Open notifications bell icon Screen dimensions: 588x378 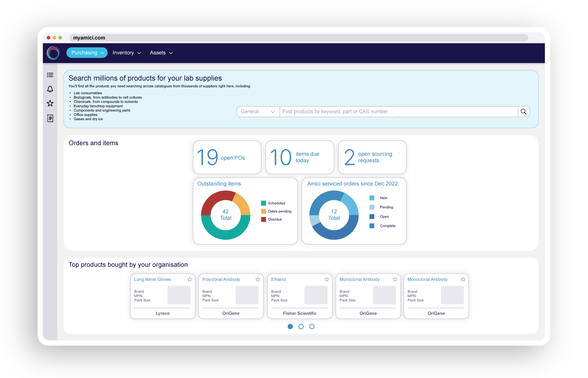(50, 89)
